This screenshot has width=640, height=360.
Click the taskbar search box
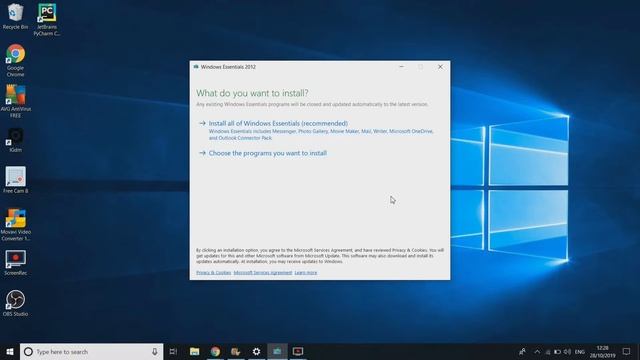91,351
